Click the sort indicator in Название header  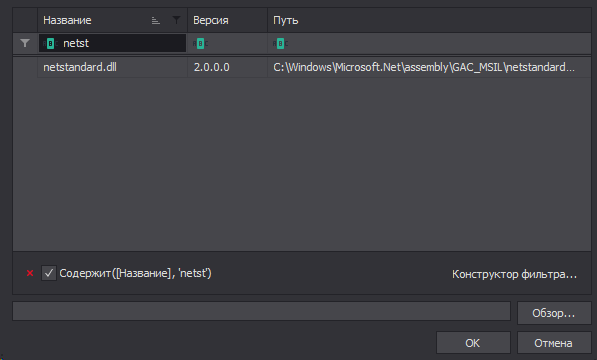[x=155, y=20]
